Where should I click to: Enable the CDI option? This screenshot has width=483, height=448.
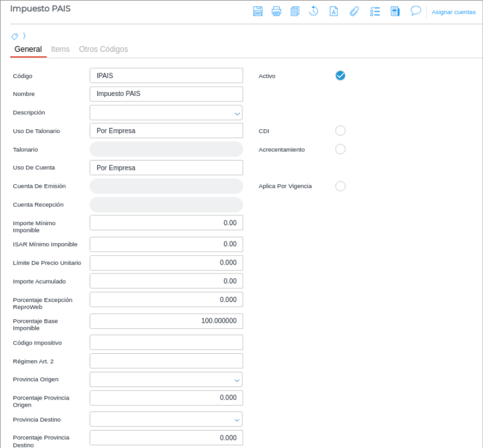(x=340, y=131)
